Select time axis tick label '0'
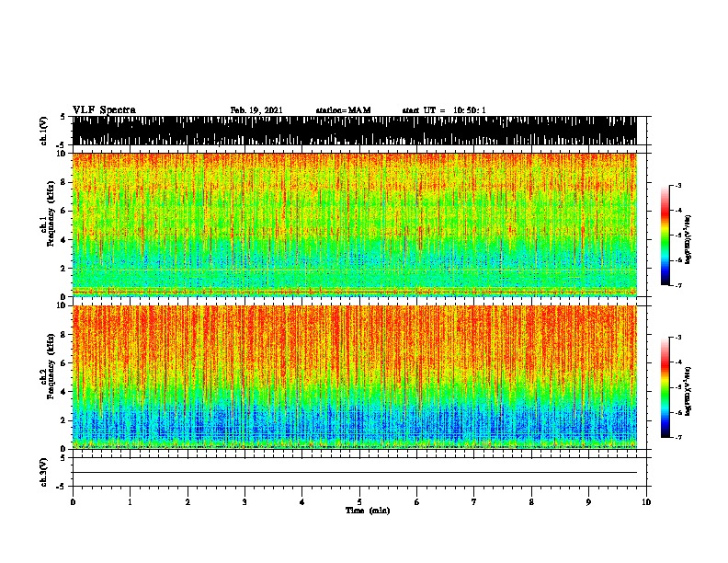The height and width of the screenshot is (563, 728). tap(73, 502)
